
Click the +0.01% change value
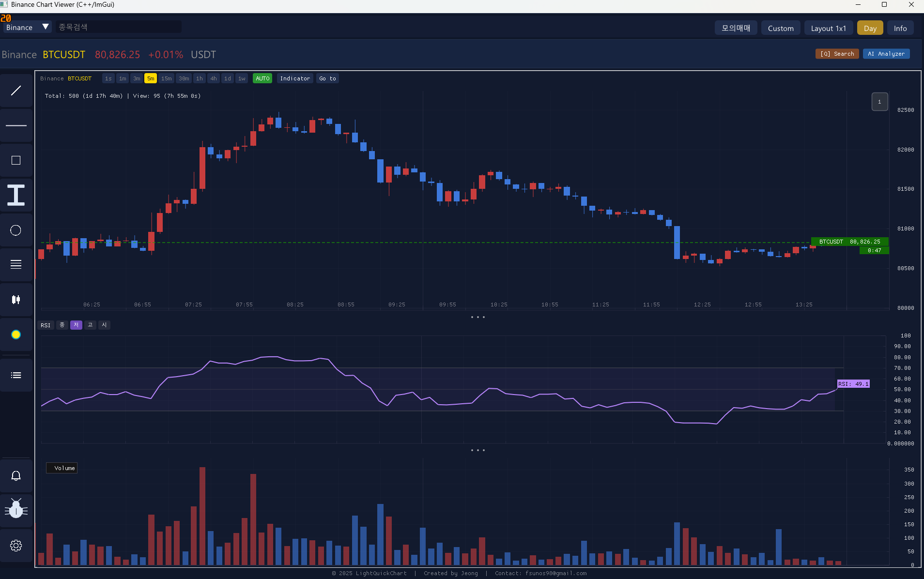coord(166,55)
